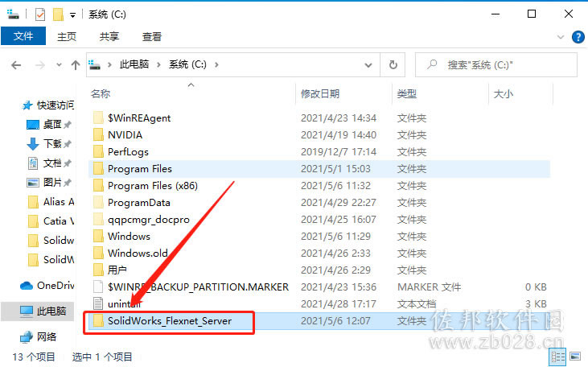
Task: Go forward with the right arrow
Action: (39, 65)
